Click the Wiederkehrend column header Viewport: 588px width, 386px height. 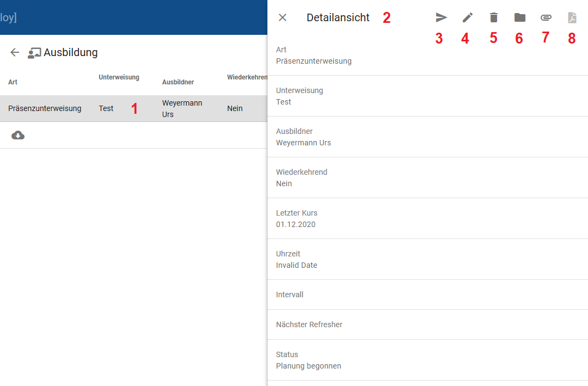pos(247,77)
